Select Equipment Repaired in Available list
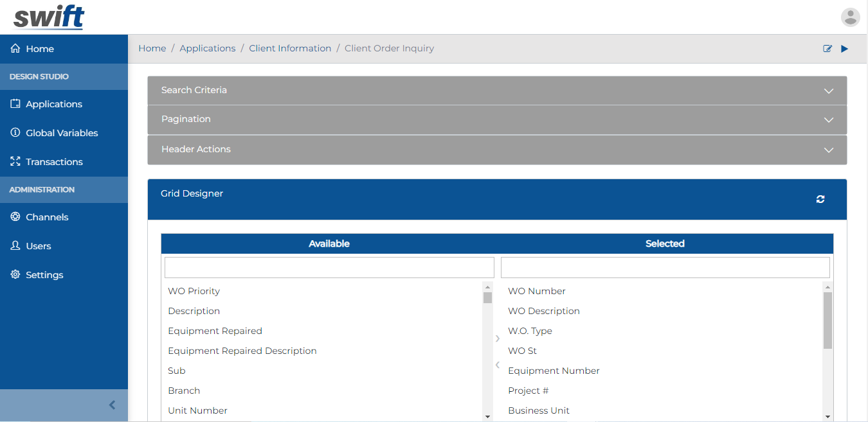This screenshot has width=868, height=422. click(x=215, y=331)
